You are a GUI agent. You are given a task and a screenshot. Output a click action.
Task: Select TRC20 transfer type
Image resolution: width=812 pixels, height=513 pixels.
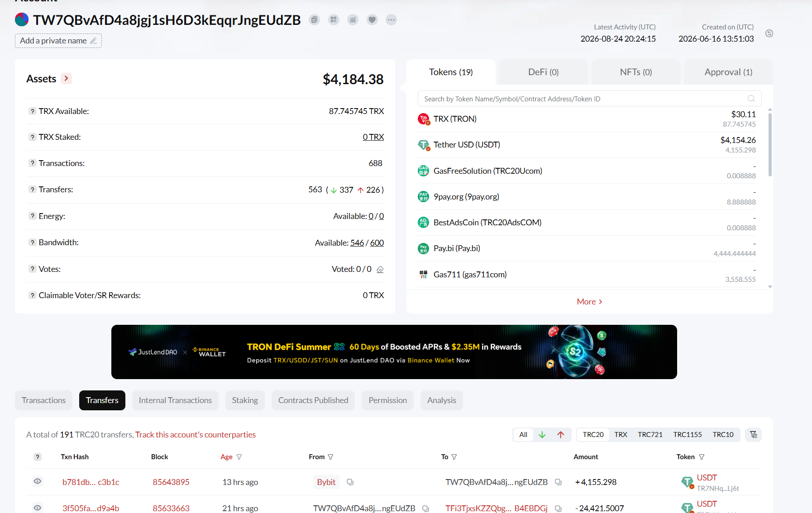[593, 435]
